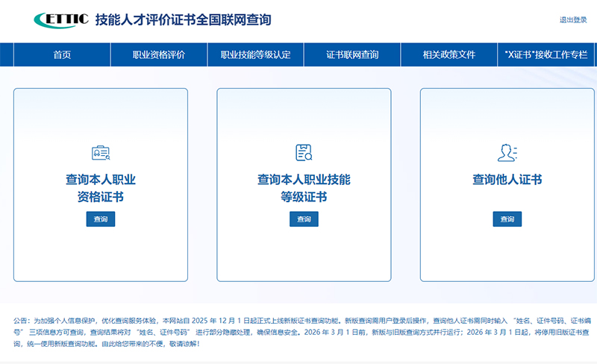Click the ID card icon for 职业资格证书
597x364 pixels.
(100, 154)
